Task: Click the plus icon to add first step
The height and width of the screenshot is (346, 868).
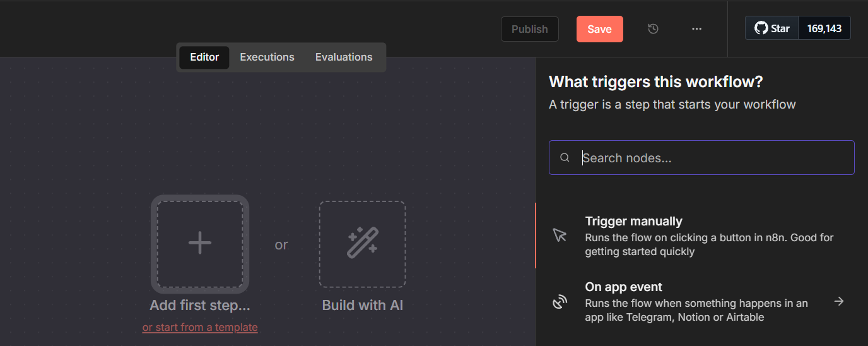Action: click(199, 243)
